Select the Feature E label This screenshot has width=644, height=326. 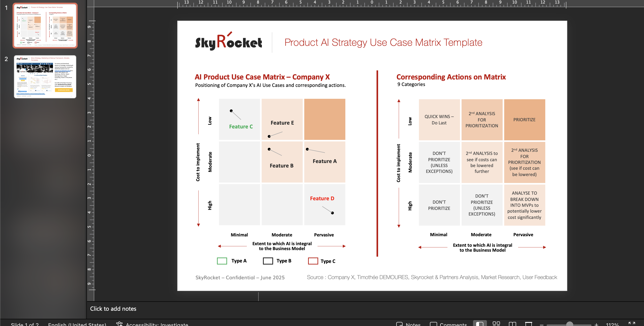[x=282, y=123]
